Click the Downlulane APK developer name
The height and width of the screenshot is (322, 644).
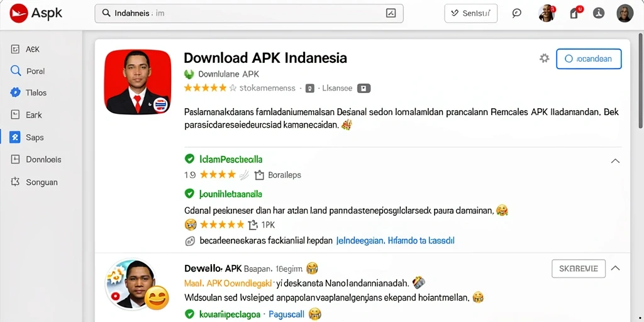click(229, 74)
